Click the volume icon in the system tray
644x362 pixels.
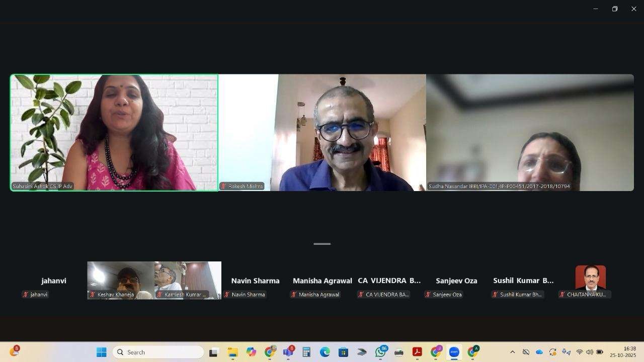pos(589,352)
